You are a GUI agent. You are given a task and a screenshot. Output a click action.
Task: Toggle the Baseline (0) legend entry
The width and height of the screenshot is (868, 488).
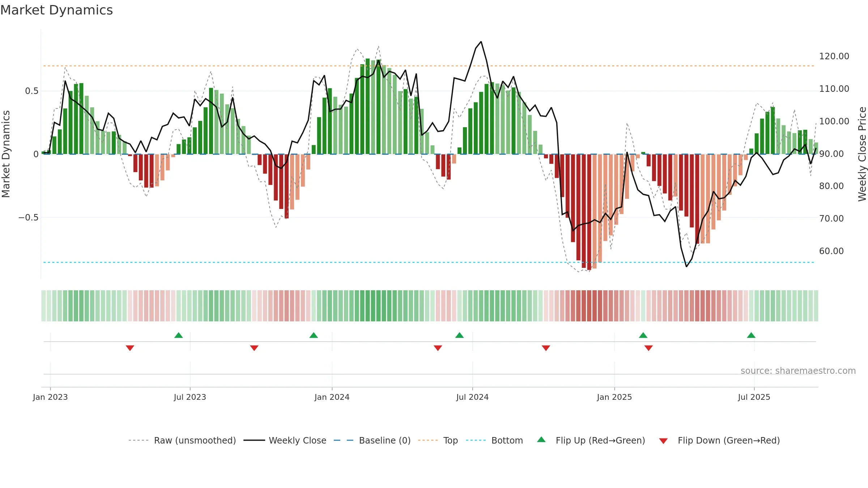tap(372, 440)
